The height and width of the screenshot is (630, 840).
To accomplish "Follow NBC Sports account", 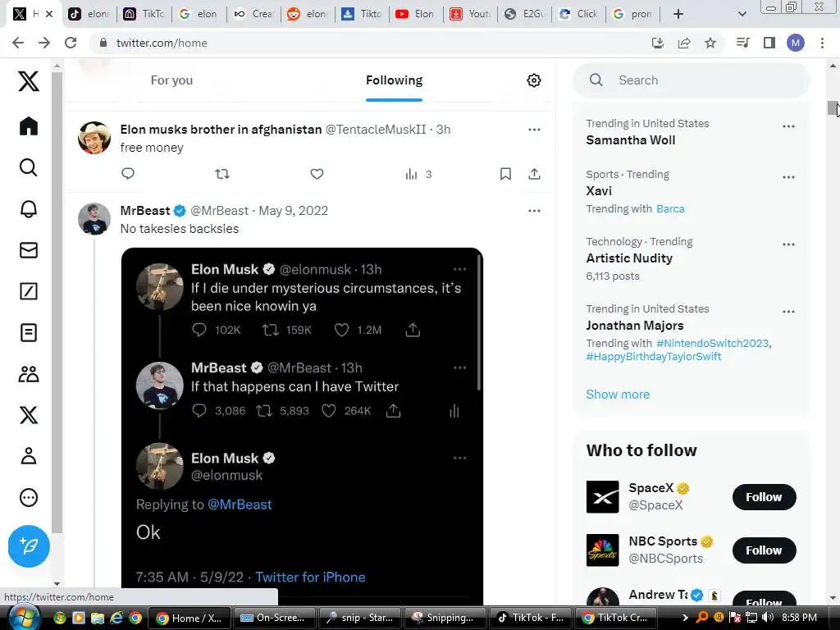I will [x=764, y=550].
